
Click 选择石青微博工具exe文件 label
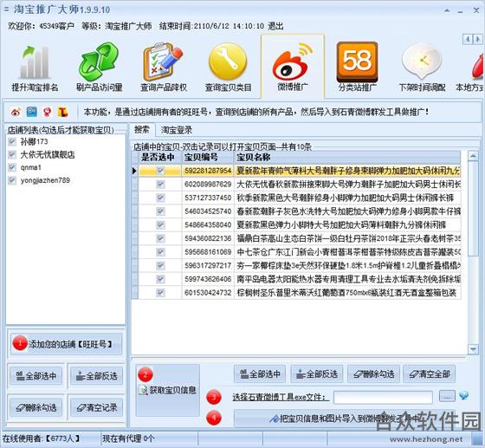coord(281,397)
